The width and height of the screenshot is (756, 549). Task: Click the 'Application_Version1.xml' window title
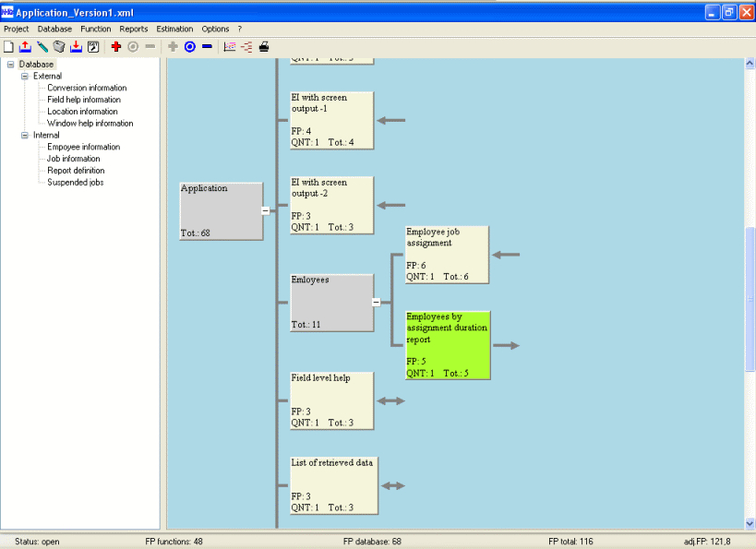75,13
